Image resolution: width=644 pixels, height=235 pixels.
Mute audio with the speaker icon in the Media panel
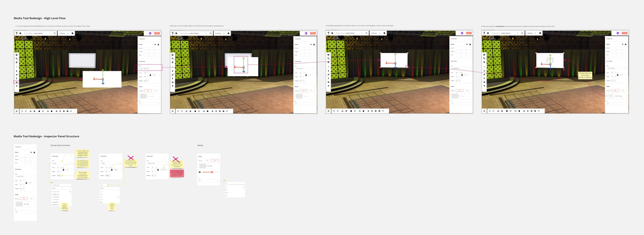click(x=200, y=172)
